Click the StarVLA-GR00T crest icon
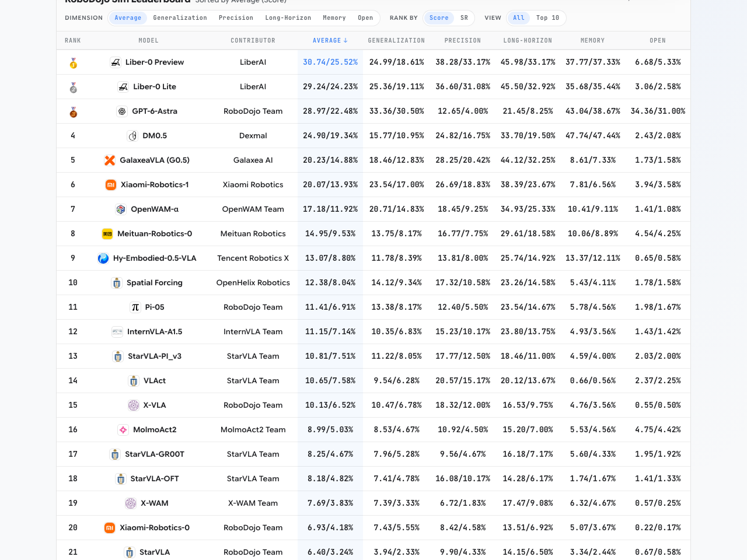This screenshot has height=560, width=747. (x=115, y=454)
